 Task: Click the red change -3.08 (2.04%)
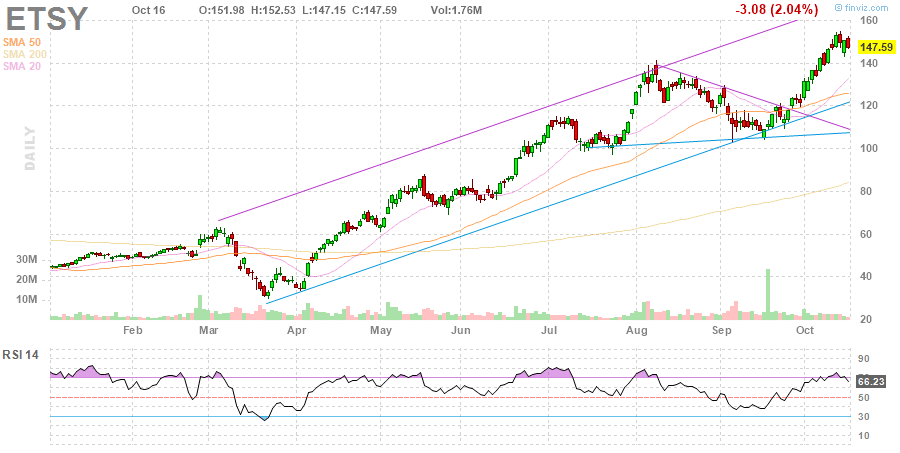tap(777, 9)
